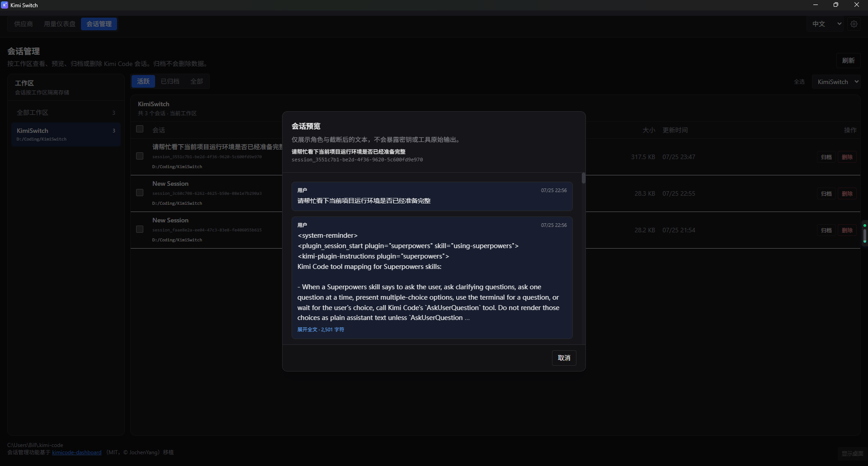Open the KimiSwitch workspace filter dropdown

click(x=836, y=82)
